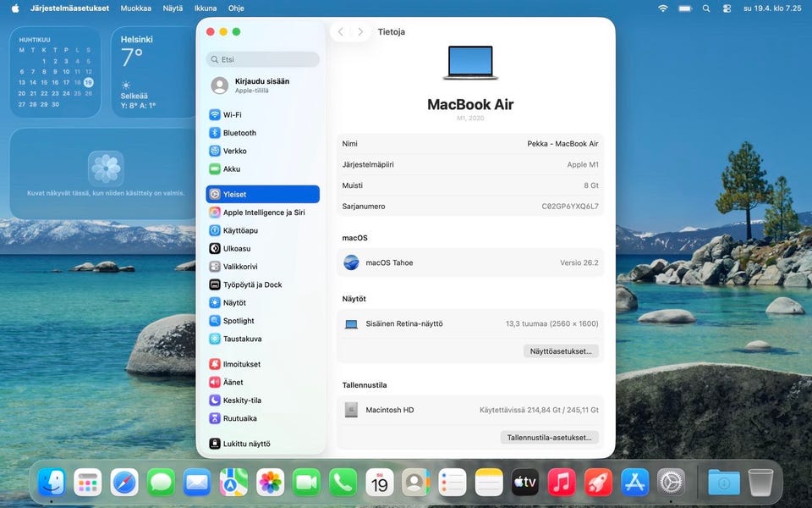812x508 pixels.
Task: Click the Etsi search field
Action: coord(262,59)
